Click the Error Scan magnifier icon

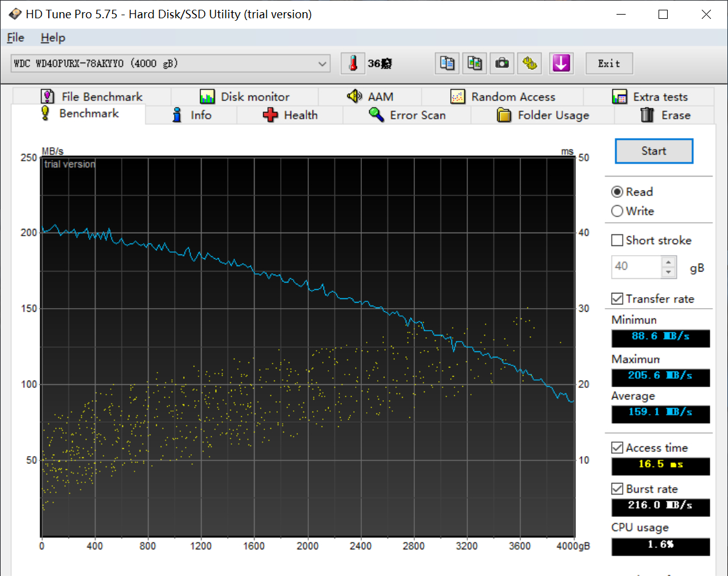pyautogui.click(x=376, y=114)
